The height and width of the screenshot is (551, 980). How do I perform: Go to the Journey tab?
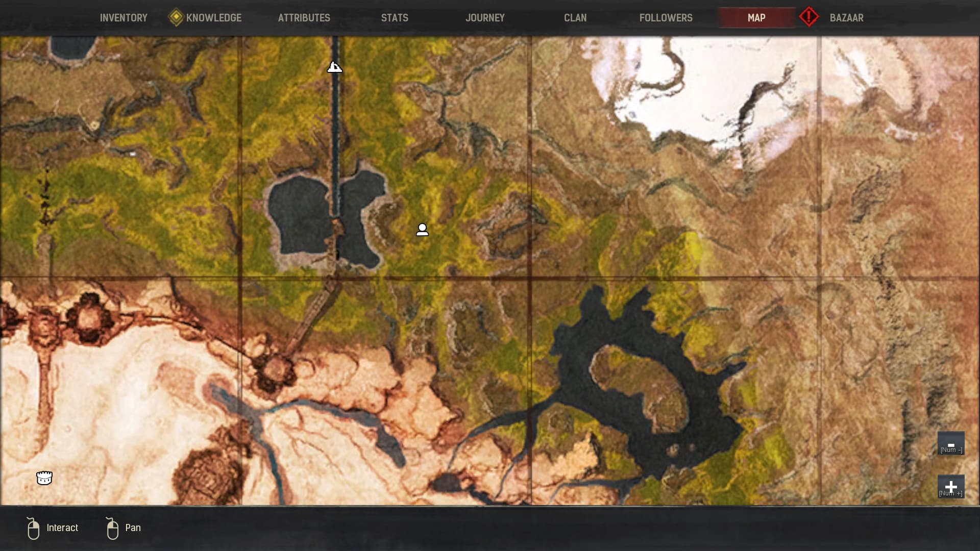pos(485,18)
